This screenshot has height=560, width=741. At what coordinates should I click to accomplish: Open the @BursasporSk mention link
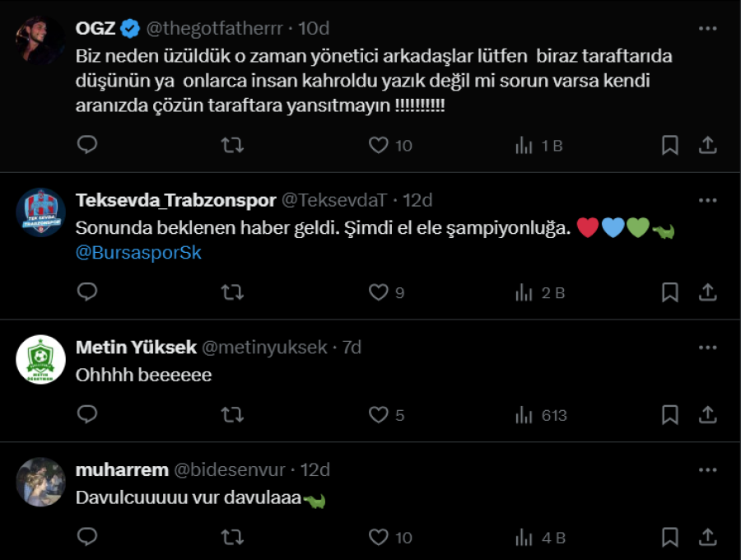138,253
